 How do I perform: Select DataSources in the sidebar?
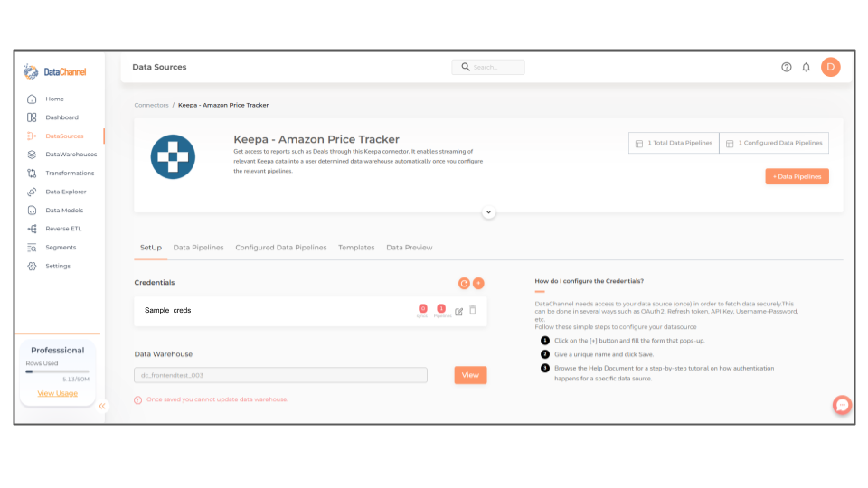[64, 136]
